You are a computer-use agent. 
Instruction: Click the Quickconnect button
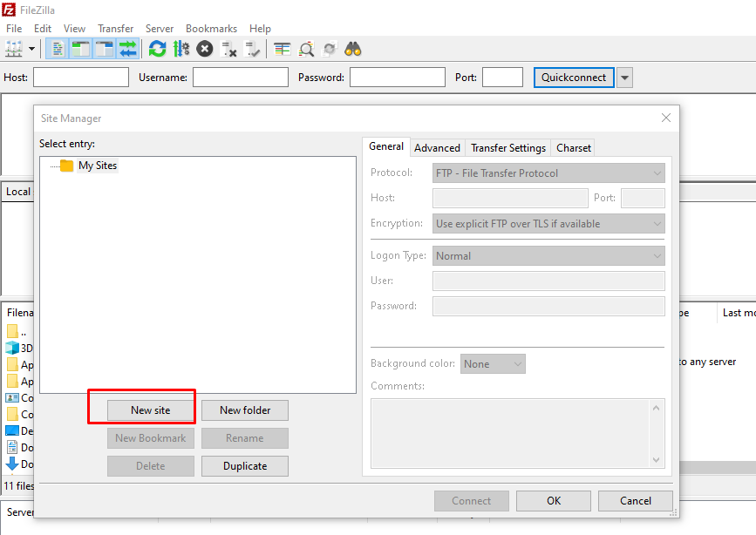click(x=574, y=78)
